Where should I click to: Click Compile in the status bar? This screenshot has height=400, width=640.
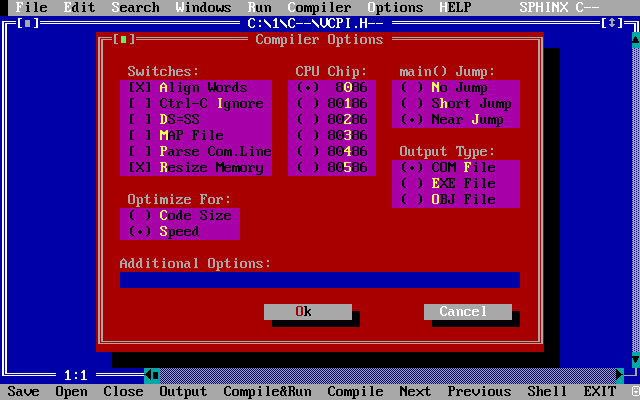point(356,391)
